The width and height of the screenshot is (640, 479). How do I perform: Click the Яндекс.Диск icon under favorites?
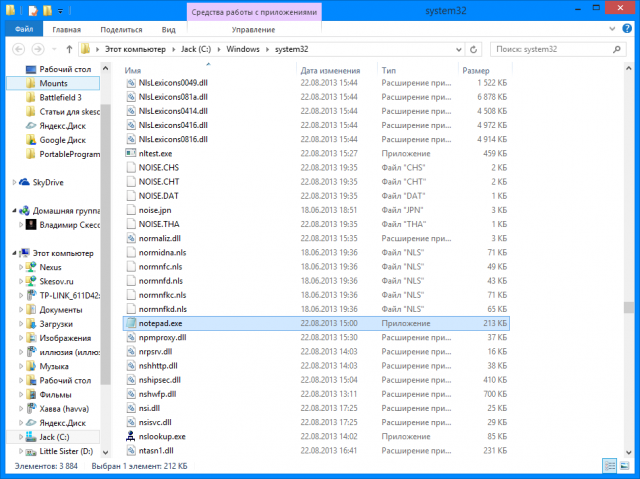(31, 126)
